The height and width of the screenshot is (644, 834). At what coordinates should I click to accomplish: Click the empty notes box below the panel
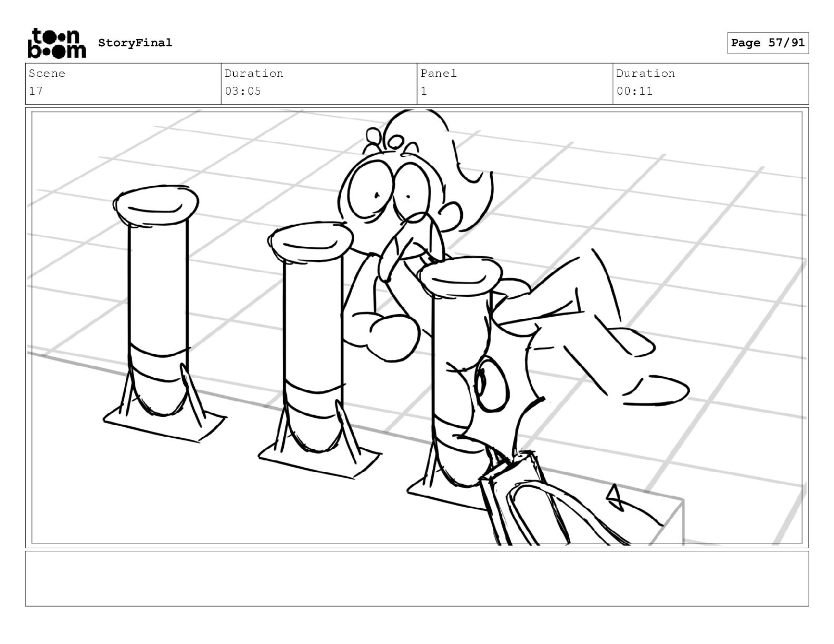417,579
